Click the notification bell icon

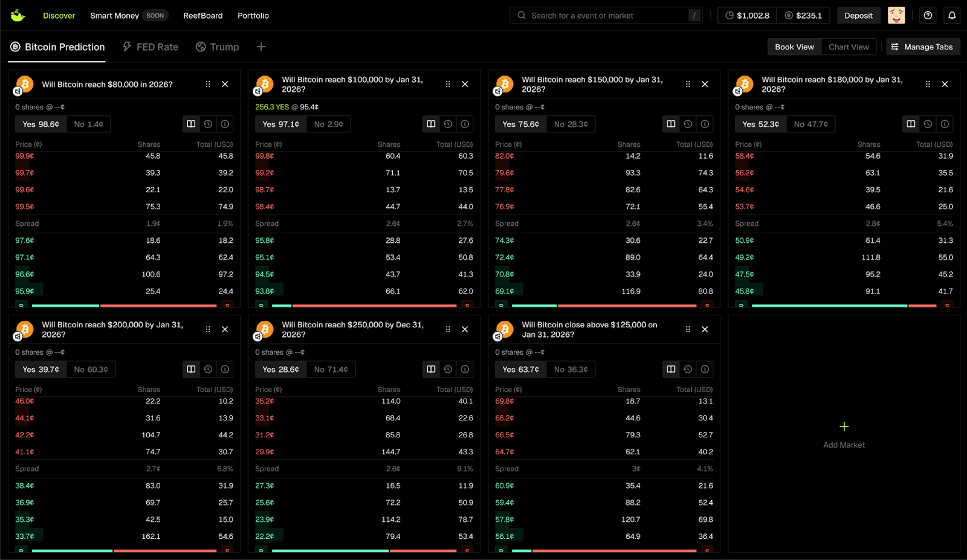(952, 16)
